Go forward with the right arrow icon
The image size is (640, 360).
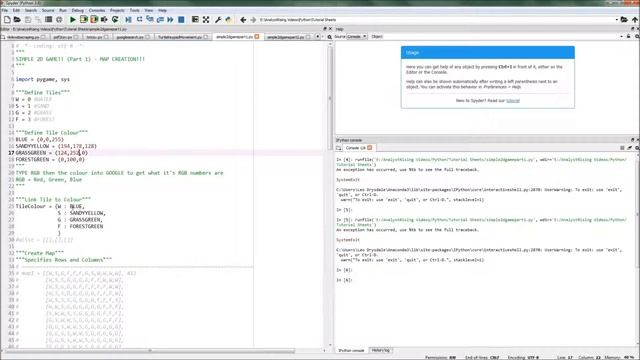pos(253,20)
